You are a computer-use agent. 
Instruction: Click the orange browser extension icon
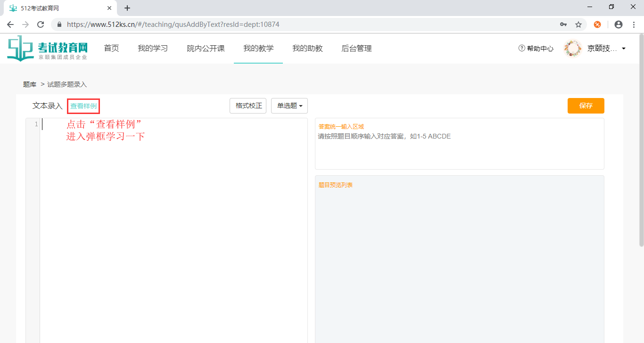click(x=597, y=24)
